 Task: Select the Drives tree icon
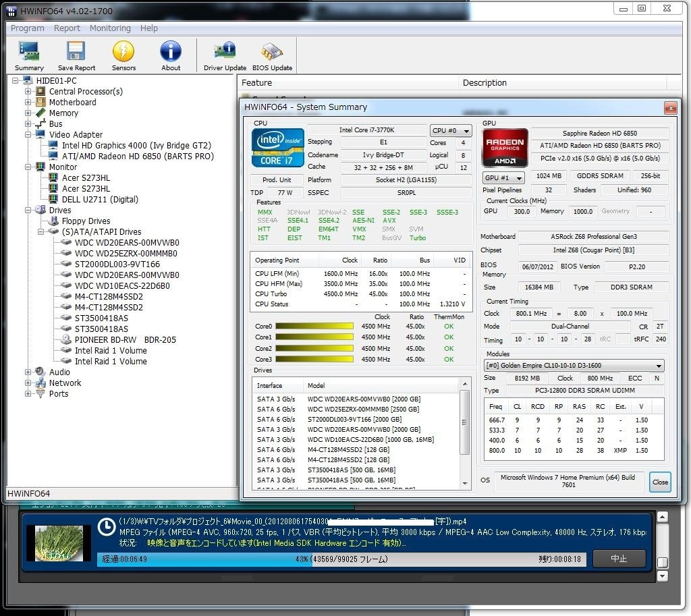40,211
